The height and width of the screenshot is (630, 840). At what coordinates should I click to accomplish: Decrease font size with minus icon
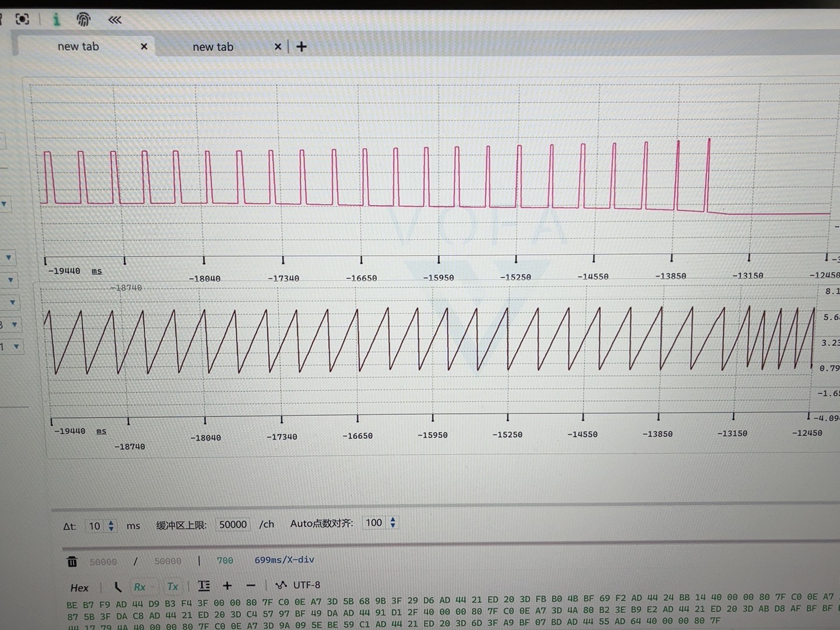[251, 585]
